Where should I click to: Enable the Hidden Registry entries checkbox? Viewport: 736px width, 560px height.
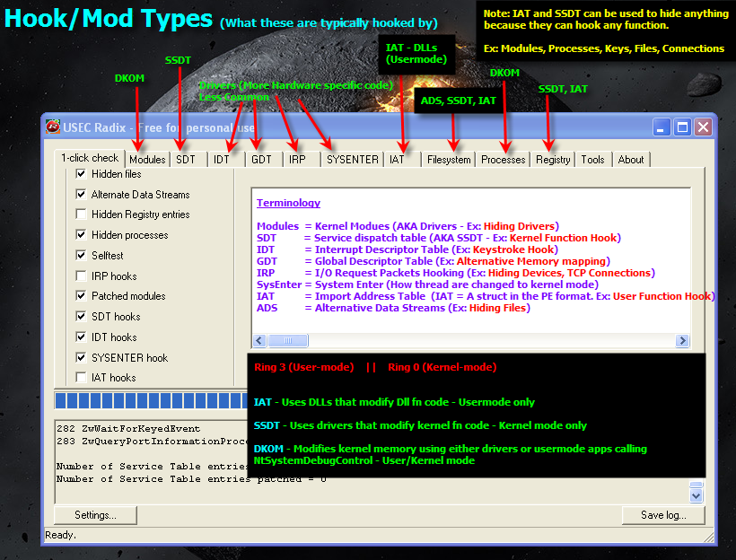[81, 214]
